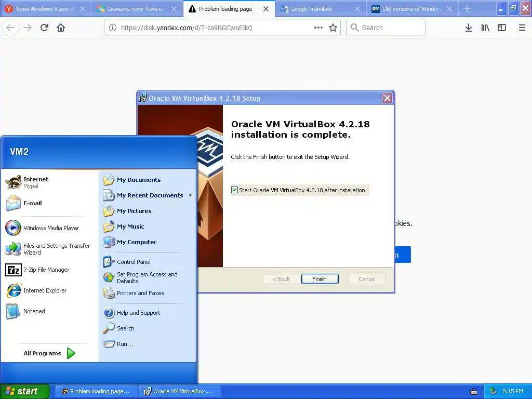Launch E-mail from the Start menu
532x399 pixels.
pos(49,203)
